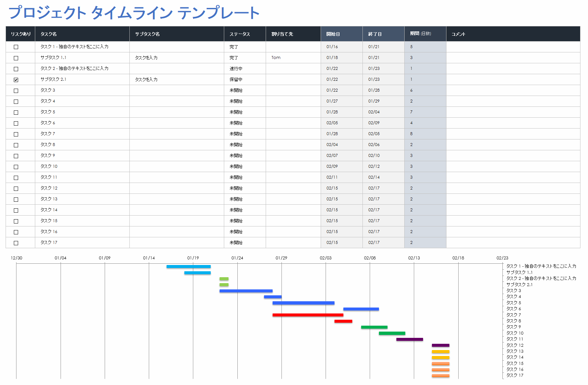Click the 終了日 column header
588x385 pixels.
click(384, 34)
